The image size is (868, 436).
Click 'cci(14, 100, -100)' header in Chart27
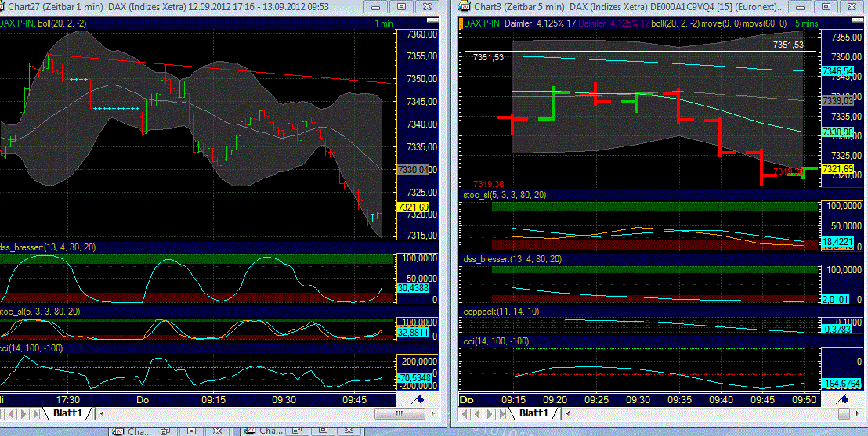coord(31,348)
